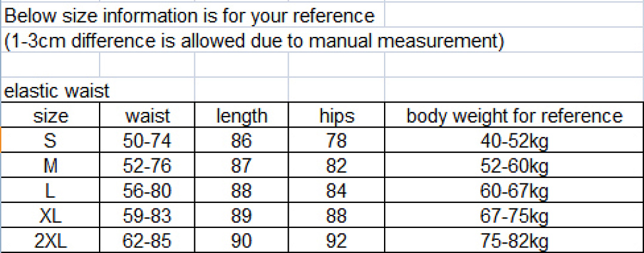Click the 'waist' column header cell
The height and width of the screenshot is (253, 644).
147,116
